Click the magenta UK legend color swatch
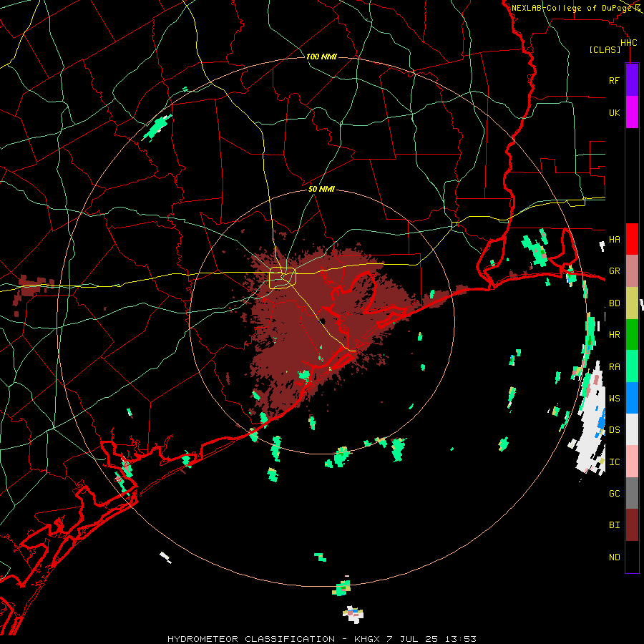The height and width of the screenshot is (644, 644). point(632,112)
